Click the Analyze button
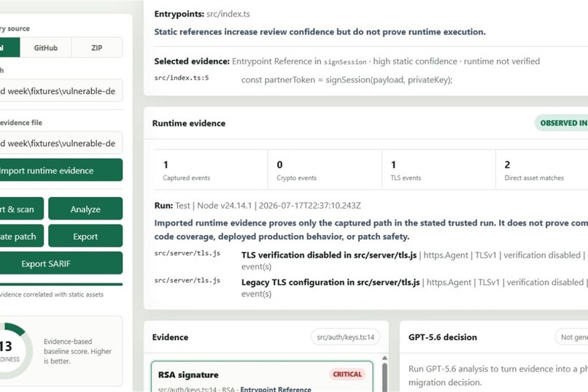This screenshot has width=588, height=392. tap(85, 209)
